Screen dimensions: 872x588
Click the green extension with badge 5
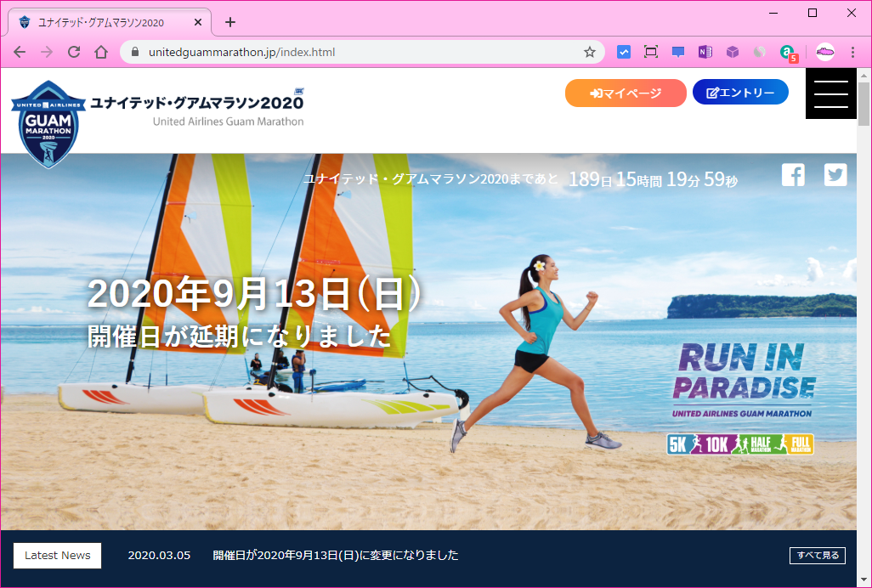point(789,54)
